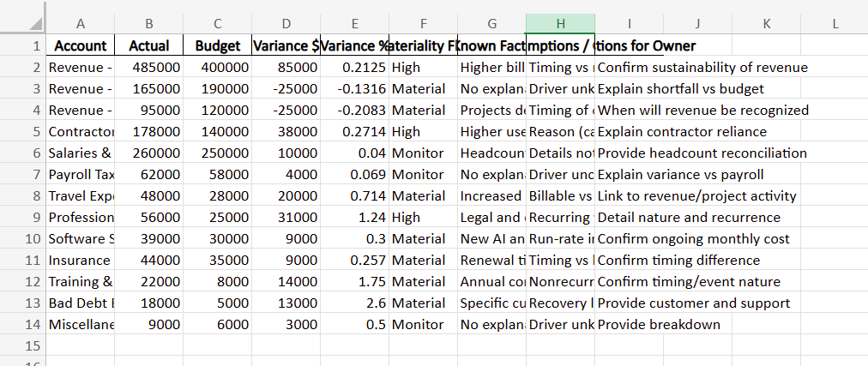Screen dimensions: 868x366
Task: Click the Materiality header cell in column F
Action: tap(424, 46)
